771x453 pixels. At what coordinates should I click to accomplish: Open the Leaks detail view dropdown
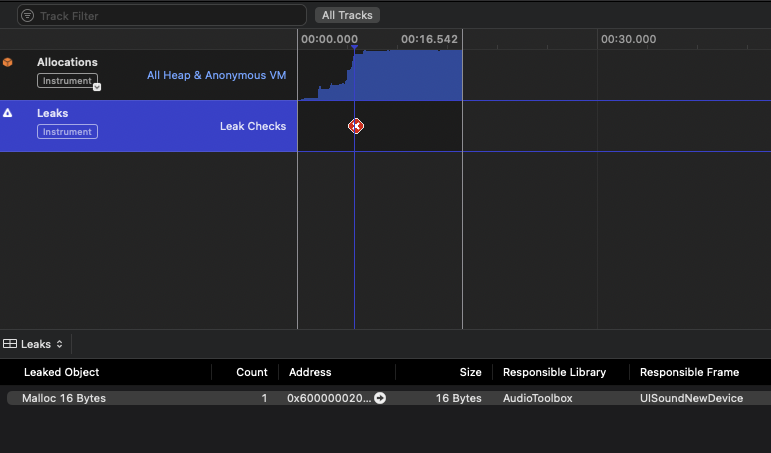tap(41, 344)
